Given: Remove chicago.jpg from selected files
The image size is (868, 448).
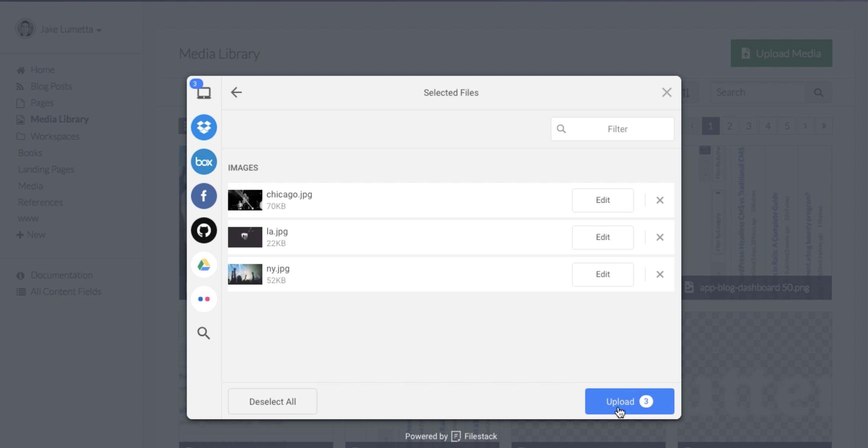Looking at the screenshot, I should click(660, 200).
